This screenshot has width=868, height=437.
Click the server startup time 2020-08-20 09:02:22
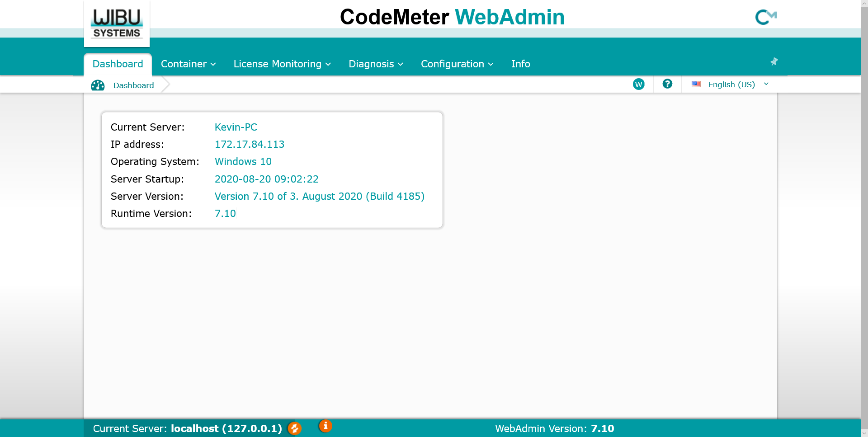pyautogui.click(x=267, y=179)
